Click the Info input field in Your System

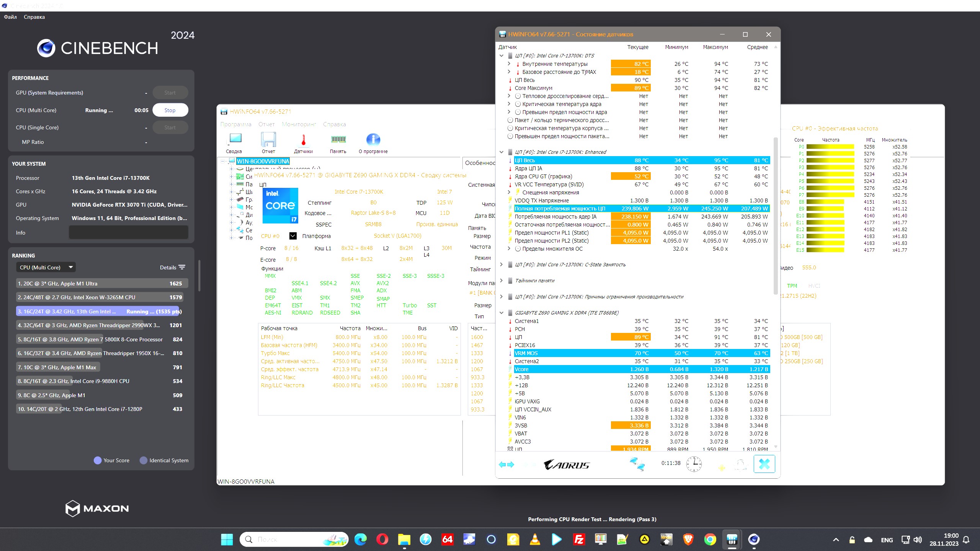pos(128,233)
